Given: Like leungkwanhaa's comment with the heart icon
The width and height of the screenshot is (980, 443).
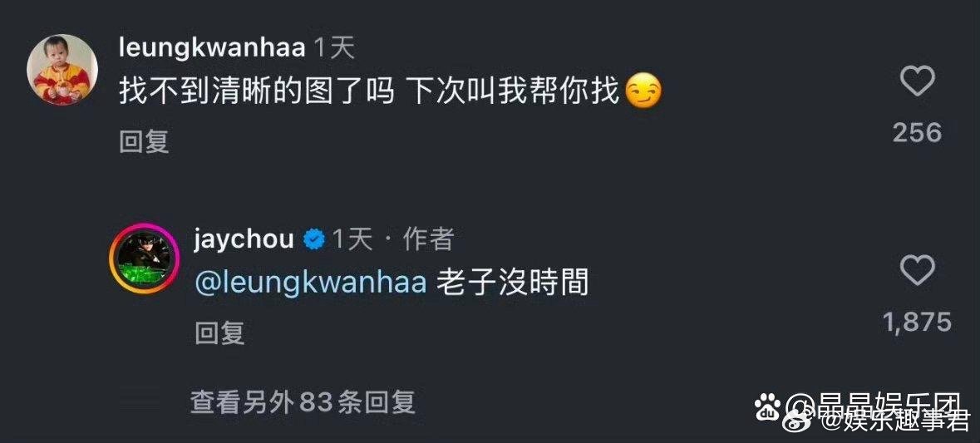Looking at the screenshot, I should point(917,81).
